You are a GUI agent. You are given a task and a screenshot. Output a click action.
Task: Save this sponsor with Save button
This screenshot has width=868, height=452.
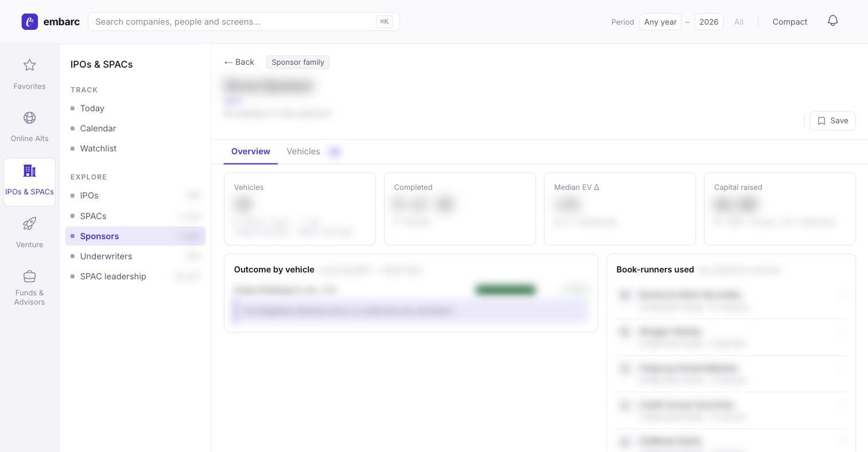tap(832, 120)
